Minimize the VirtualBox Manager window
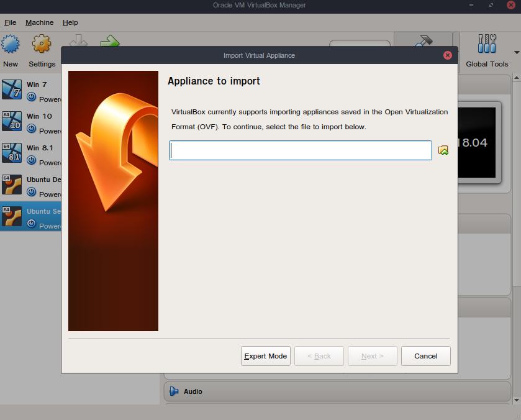Image resolution: width=521 pixels, height=420 pixels. (471, 5)
